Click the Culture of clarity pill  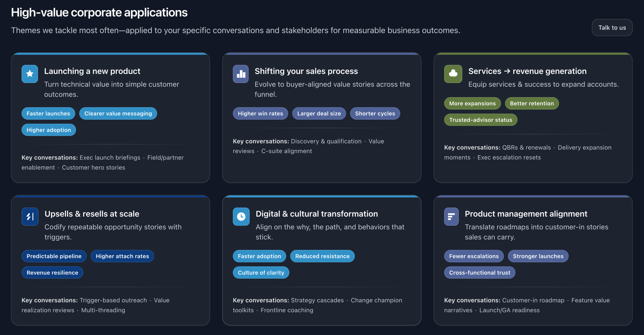(x=261, y=273)
